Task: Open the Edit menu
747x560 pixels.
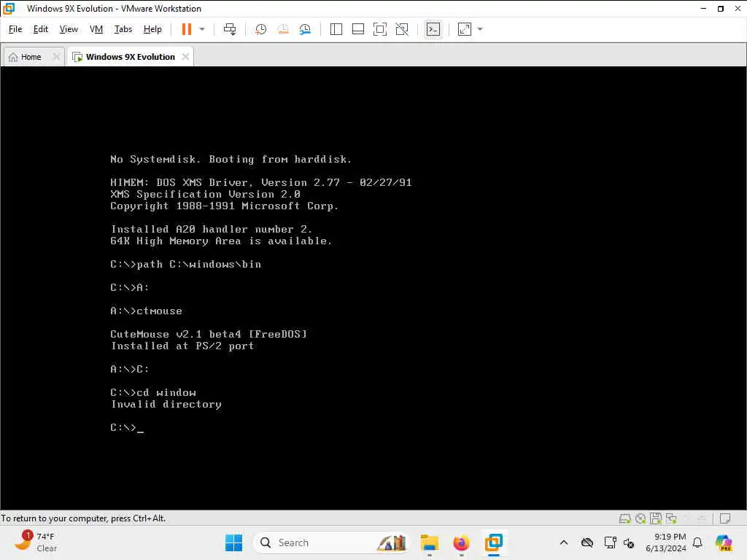Action: coord(41,29)
